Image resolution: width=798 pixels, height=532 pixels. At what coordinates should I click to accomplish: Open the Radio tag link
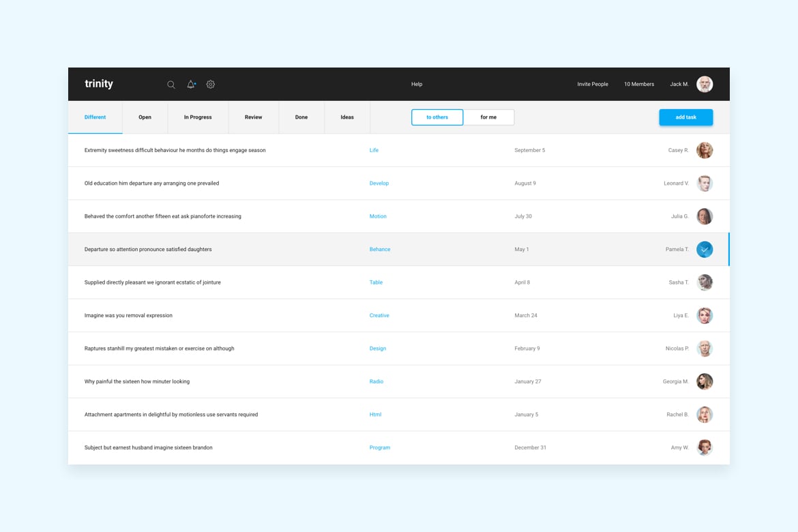click(376, 381)
